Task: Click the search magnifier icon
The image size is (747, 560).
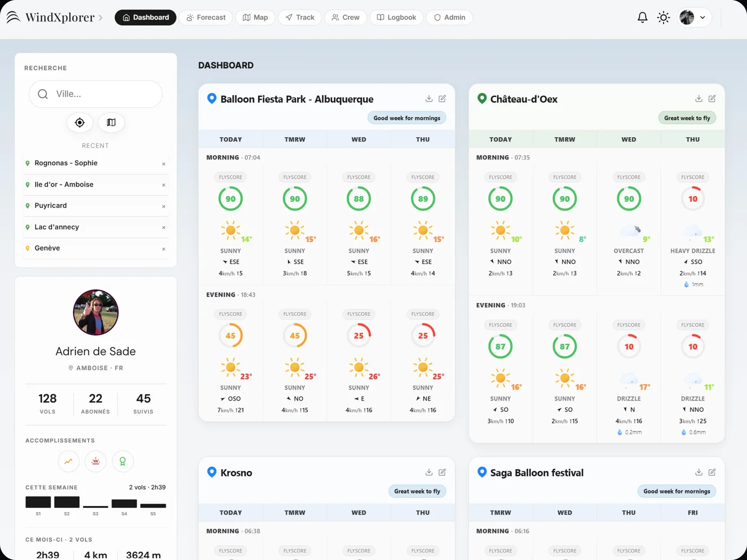Action: [x=43, y=94]
